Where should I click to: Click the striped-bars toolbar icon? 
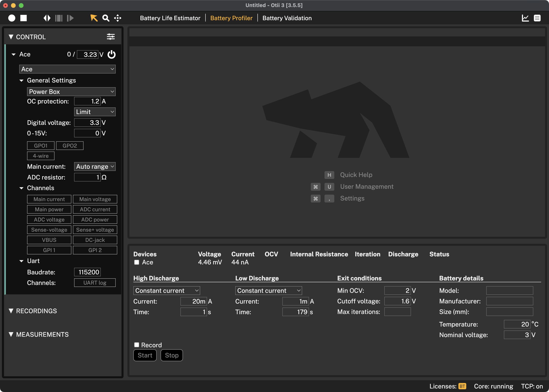[59, 18]
